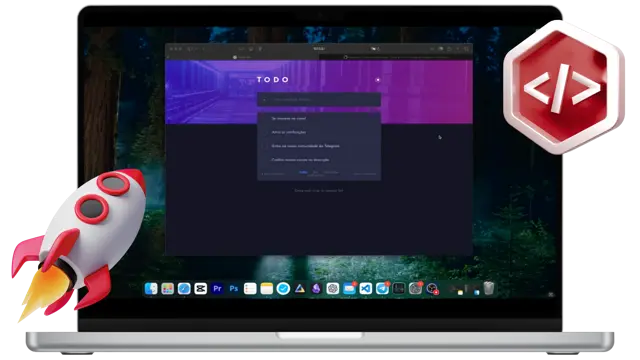Screen dimensions: 640x360
Task: Launch Premiere Pro from the dock
Action: [x=217, y=289]
